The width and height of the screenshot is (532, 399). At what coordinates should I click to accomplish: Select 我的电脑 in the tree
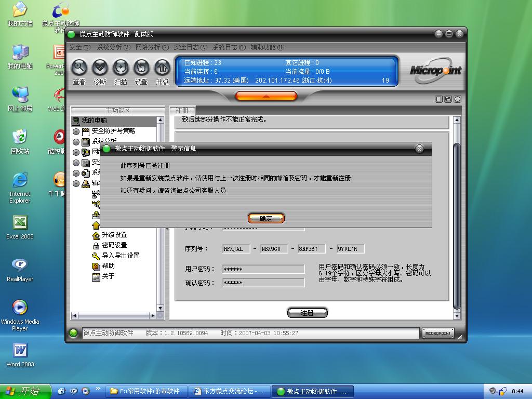pos(94,121)
